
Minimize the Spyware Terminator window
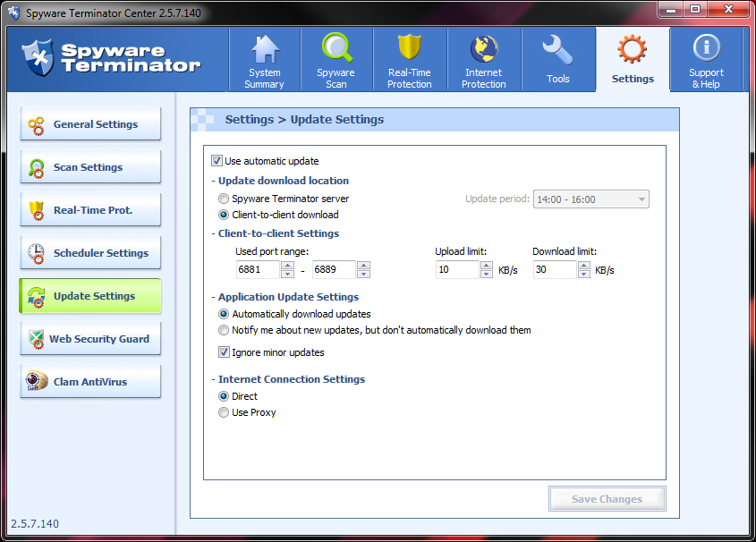pos(671,9)
